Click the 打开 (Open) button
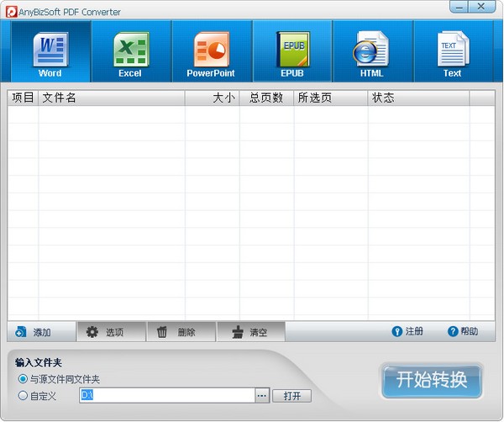Viewport: 504px width, 422px height. (x=291, y=396)
